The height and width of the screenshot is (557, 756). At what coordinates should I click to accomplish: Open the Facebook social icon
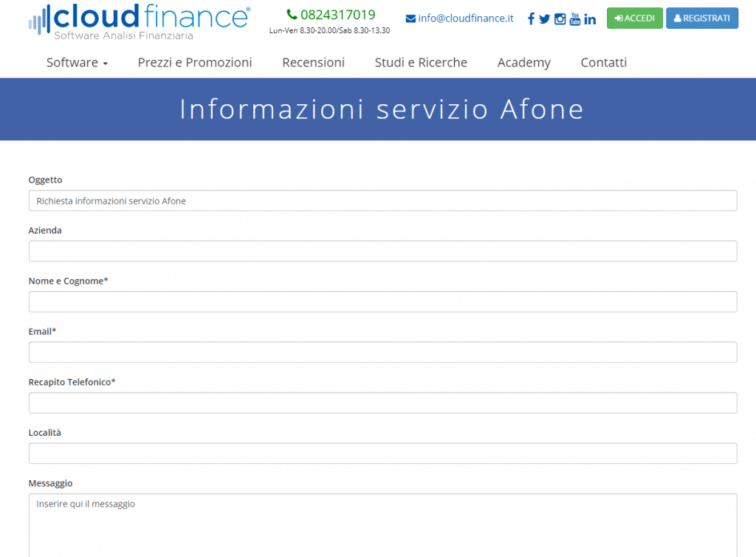coord(531,18)
